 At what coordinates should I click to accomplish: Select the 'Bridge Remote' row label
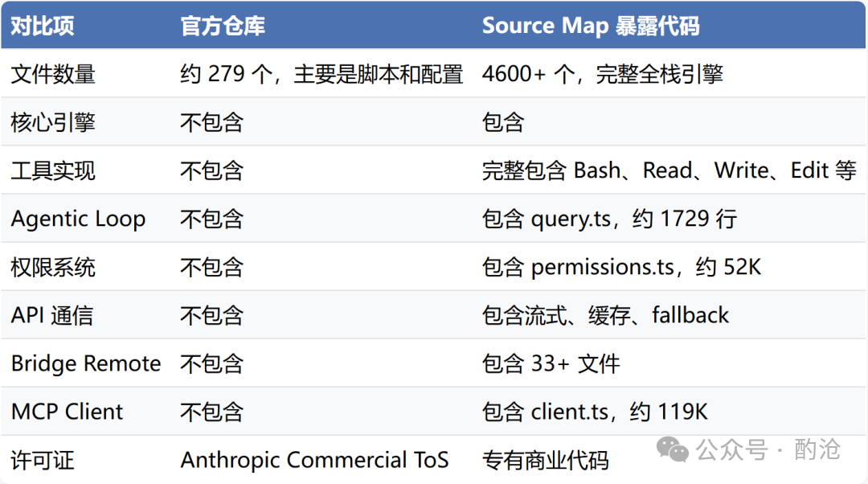86,364
